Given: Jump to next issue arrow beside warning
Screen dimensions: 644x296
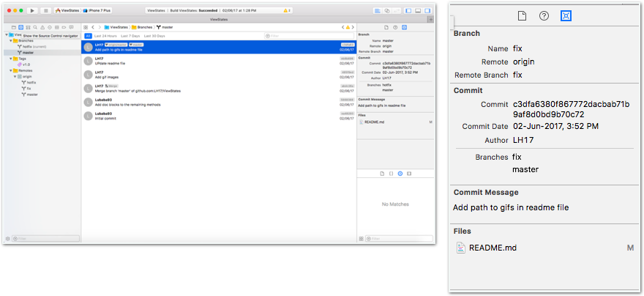Looking at the screenshot, I should (353, 27).
